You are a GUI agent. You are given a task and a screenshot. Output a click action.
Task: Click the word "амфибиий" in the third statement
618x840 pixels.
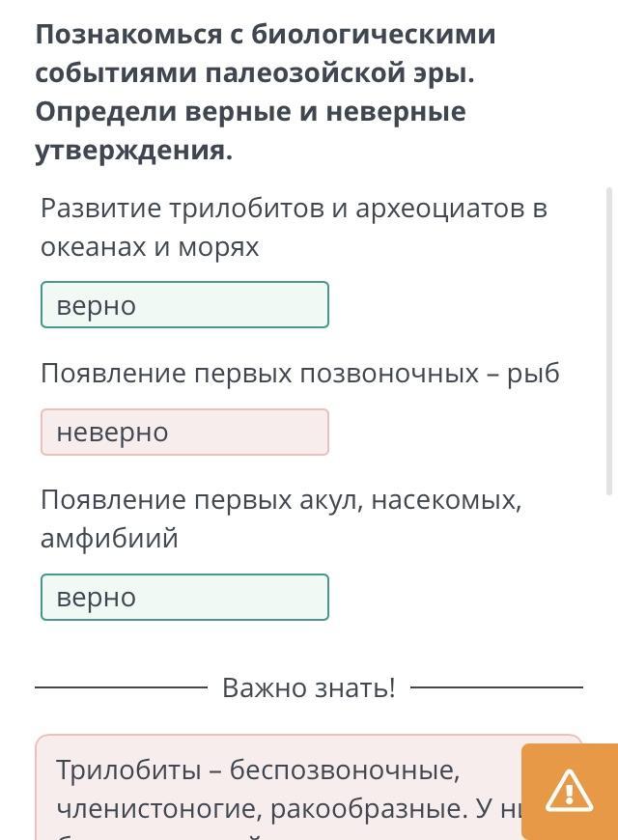click(x=109, y=539)
